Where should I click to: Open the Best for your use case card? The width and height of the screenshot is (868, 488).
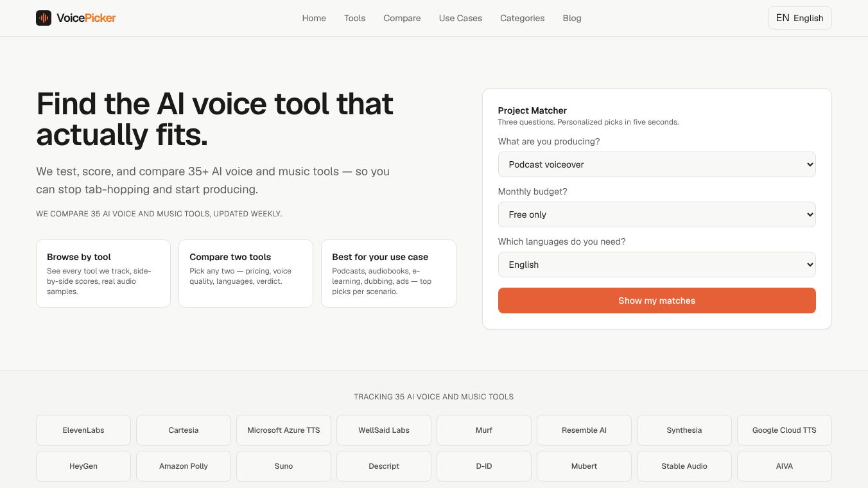click(x=388, y=274)
